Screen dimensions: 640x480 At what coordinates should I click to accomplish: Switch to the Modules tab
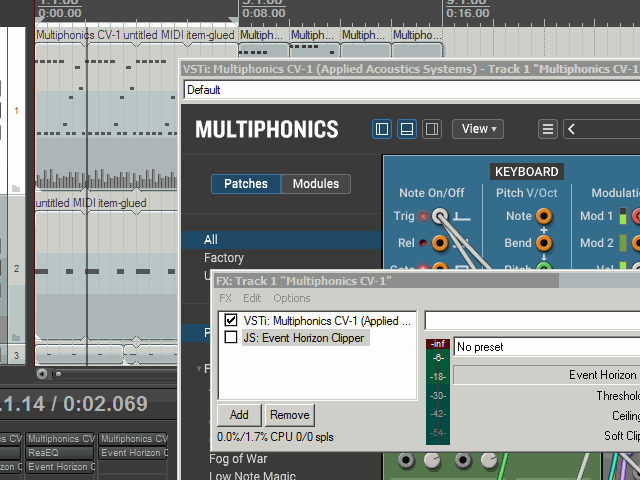(316, 184)
